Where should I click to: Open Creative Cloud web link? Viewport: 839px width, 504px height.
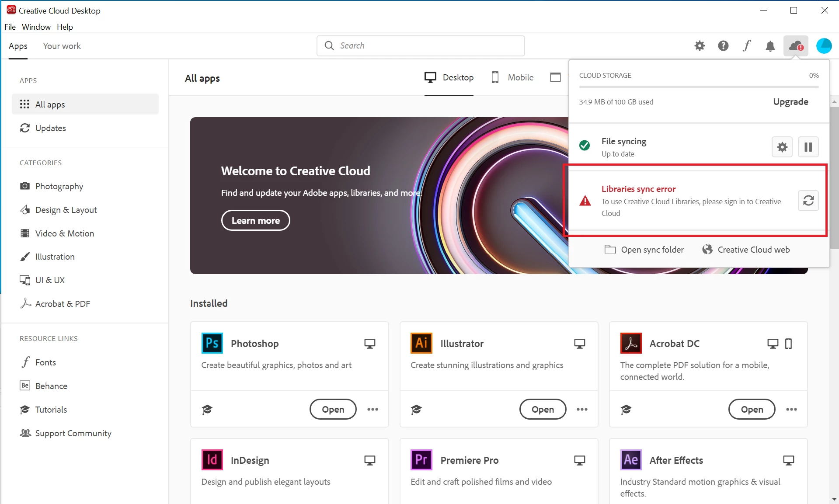pyautogui.click(x=746, y=250)
